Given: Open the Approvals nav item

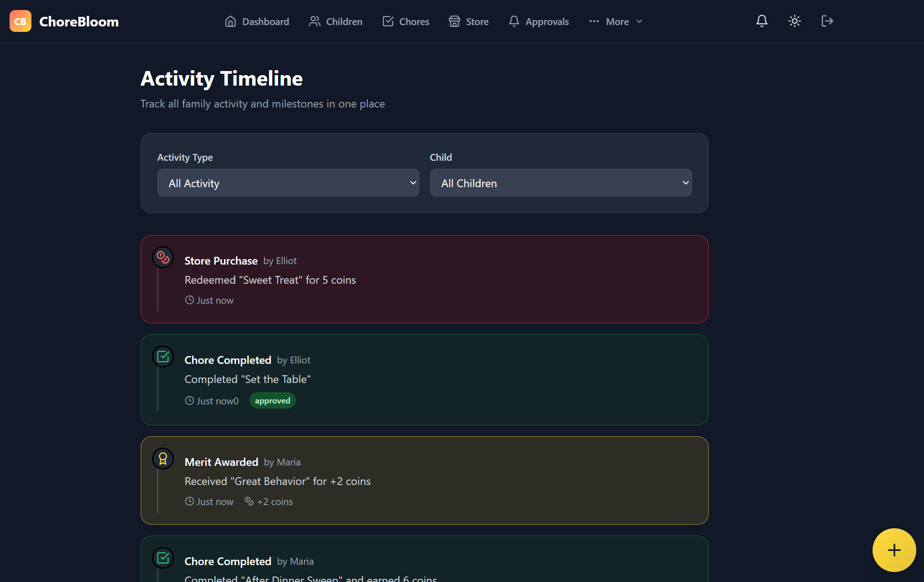Looking at the screenshot, I should [x=538, y=21].
